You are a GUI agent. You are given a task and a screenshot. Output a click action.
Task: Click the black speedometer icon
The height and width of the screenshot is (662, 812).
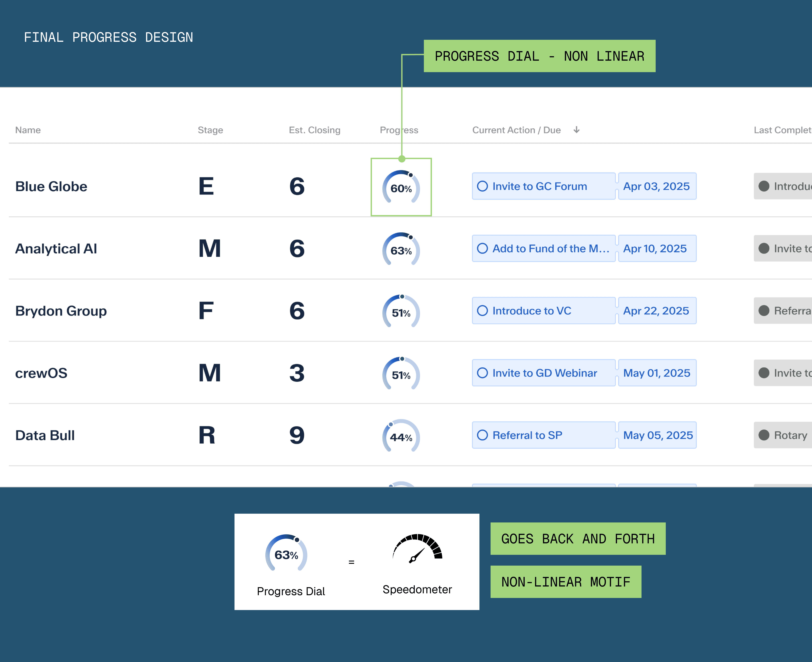pyautogui.click(x=417, y=549)
